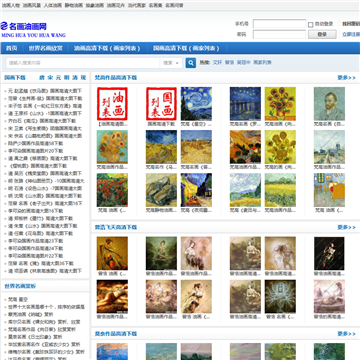This screenshot has height=360, width=360.
Task: Filter Chinese paintings by 宋 dynasty
Action: tap(50, 78)
